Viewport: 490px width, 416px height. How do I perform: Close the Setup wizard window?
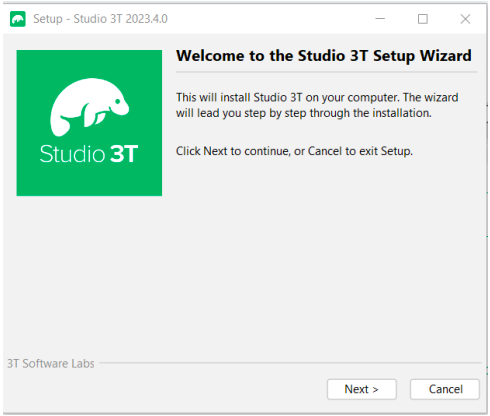click(465, 19)
